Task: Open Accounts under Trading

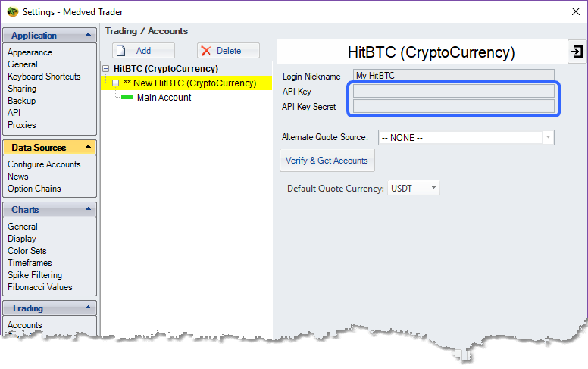Action: coord(25,325)
